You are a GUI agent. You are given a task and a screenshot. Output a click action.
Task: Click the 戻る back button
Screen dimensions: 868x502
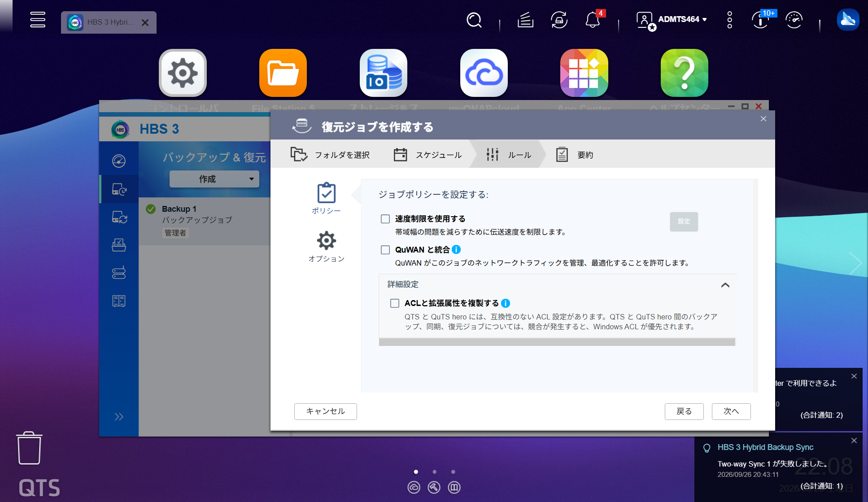(684, 411)
